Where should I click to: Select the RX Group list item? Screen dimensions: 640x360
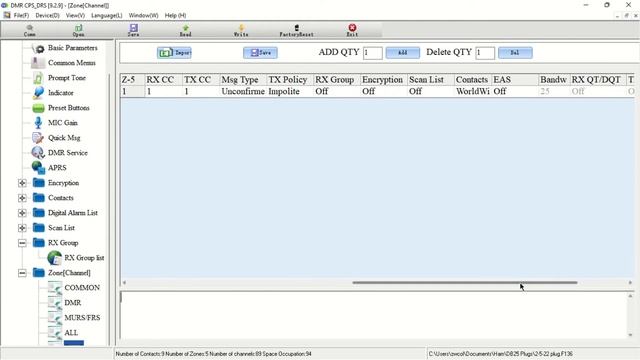point(84,258)
